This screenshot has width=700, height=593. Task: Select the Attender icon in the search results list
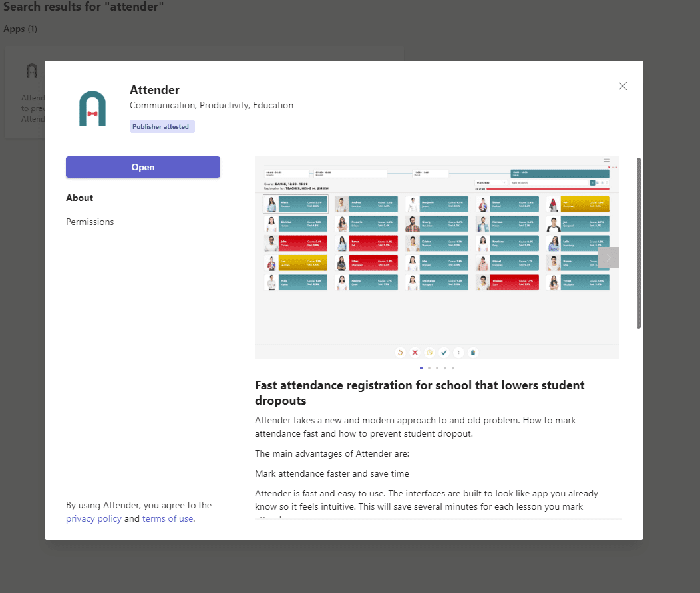click(31, 71)
